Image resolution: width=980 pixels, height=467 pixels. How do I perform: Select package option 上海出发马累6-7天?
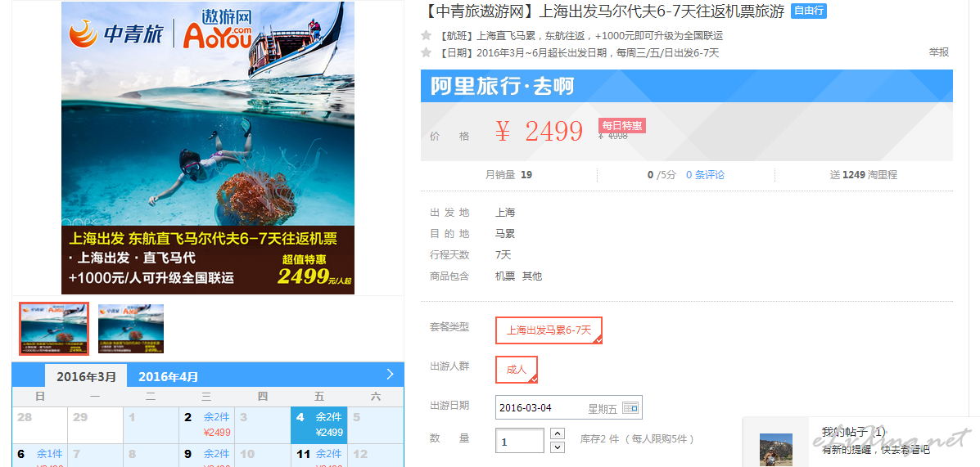tap(549, 330)
